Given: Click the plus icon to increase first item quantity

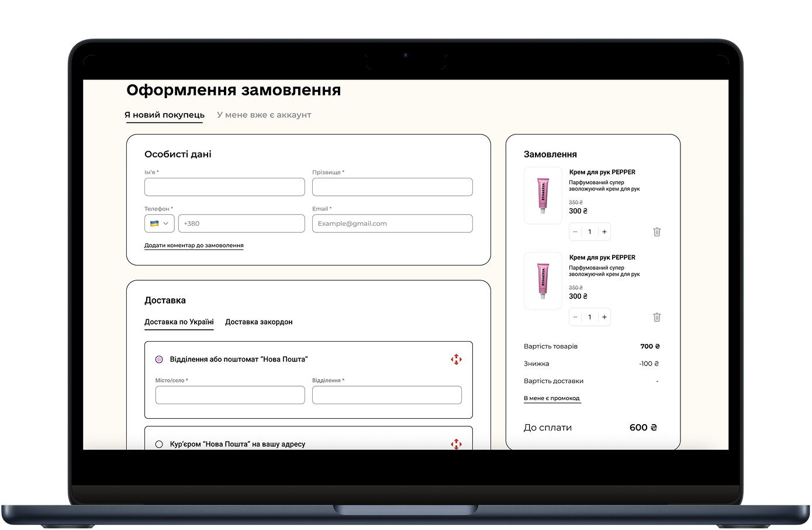Looking at the screenshot, I should click(604, 232).
